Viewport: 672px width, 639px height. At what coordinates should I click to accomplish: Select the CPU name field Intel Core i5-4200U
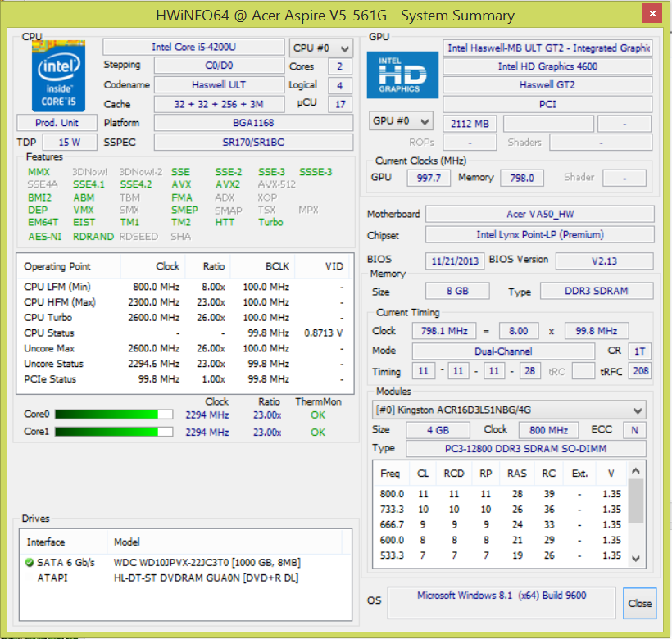pos(193,48)
